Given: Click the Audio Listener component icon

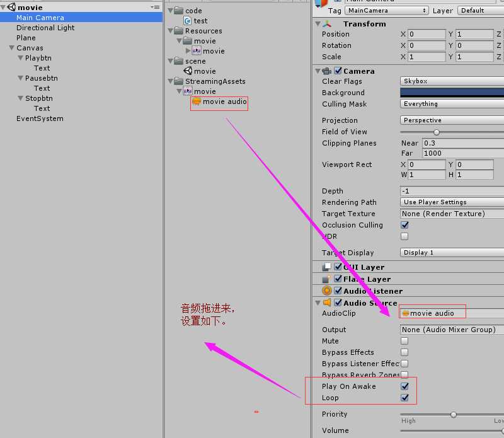Looking at the screenshot, I should 327,291.
